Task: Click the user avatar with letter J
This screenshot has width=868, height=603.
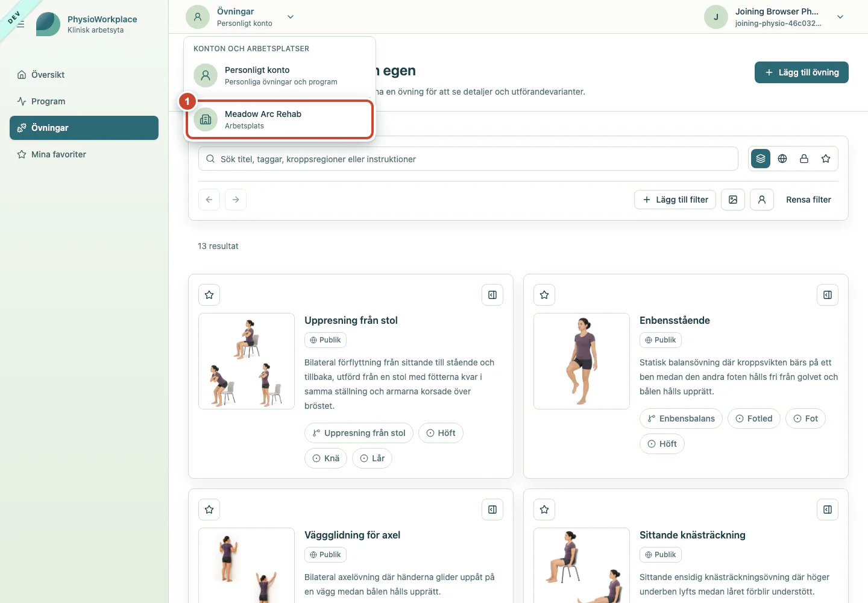Action: click(x=716, y=17)
